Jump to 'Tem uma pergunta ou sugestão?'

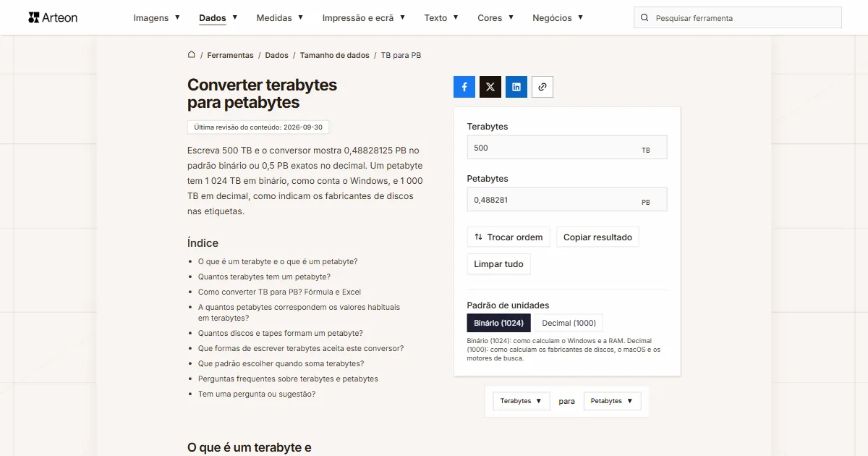pos(257,394)
